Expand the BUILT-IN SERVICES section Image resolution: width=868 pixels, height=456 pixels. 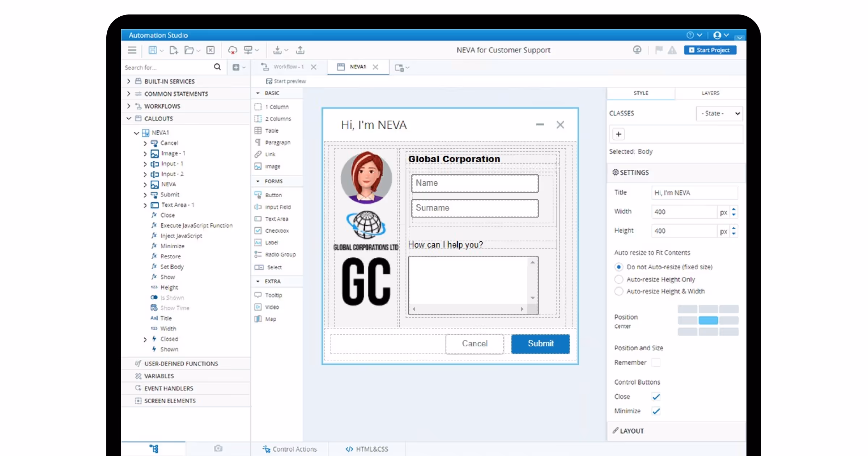[129, 81]
